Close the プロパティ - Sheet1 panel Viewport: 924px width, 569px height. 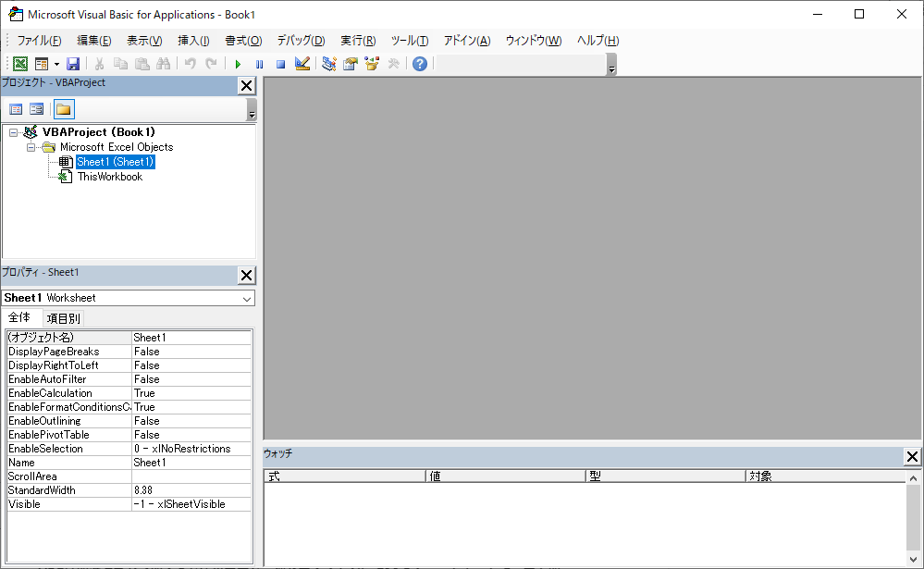pos(246,275)
